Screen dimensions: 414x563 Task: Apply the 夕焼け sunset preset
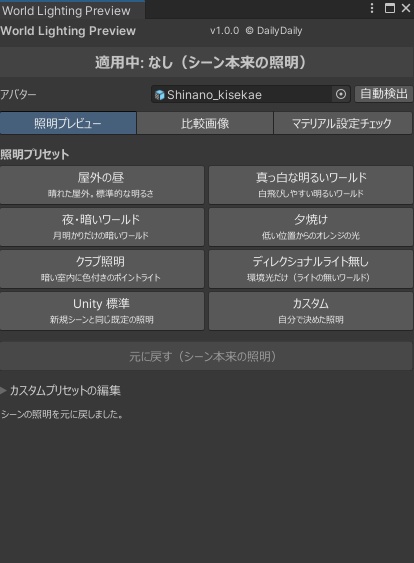(x=311, y=227)
